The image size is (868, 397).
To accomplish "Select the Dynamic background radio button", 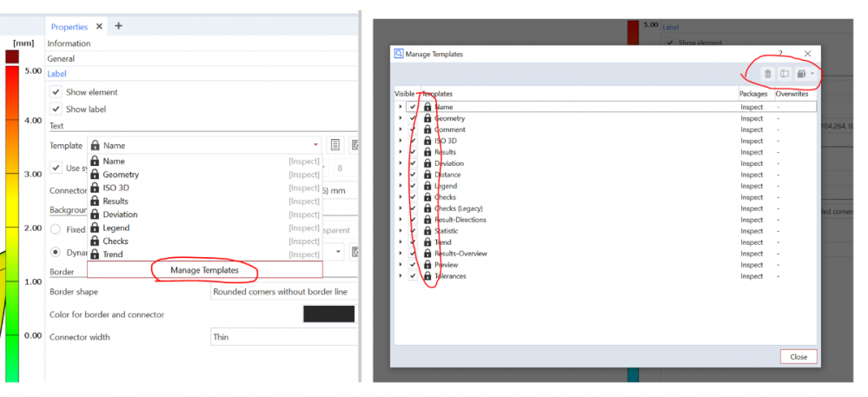I will (x=56, y=252).
